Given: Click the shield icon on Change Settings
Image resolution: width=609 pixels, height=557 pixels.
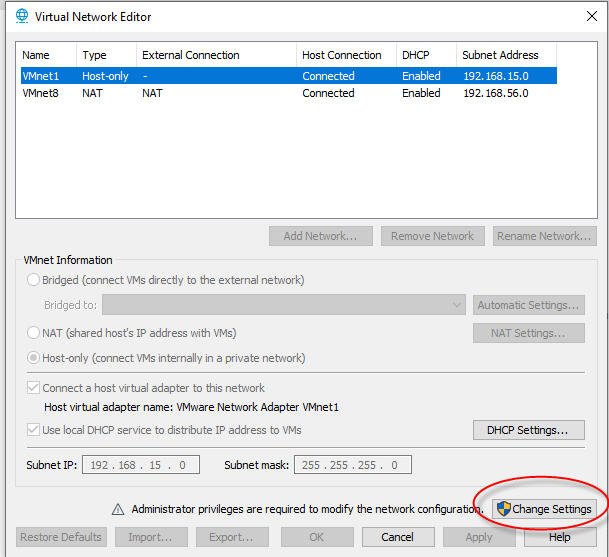Looking at the screenshot, I should [x=504, y=509].
